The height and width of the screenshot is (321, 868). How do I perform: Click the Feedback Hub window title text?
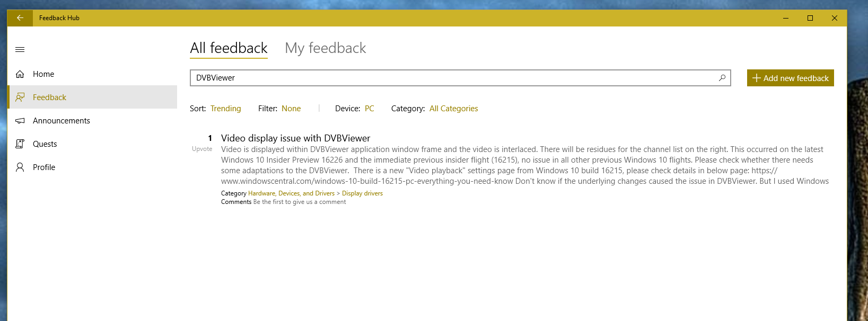59,18
